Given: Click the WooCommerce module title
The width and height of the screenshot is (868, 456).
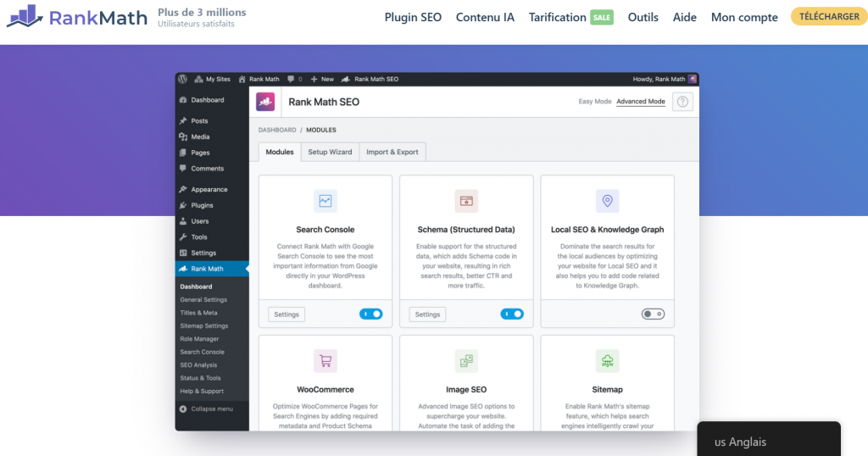Looking at the screenshot, I should pyautogui.click(x=325, y=390).
